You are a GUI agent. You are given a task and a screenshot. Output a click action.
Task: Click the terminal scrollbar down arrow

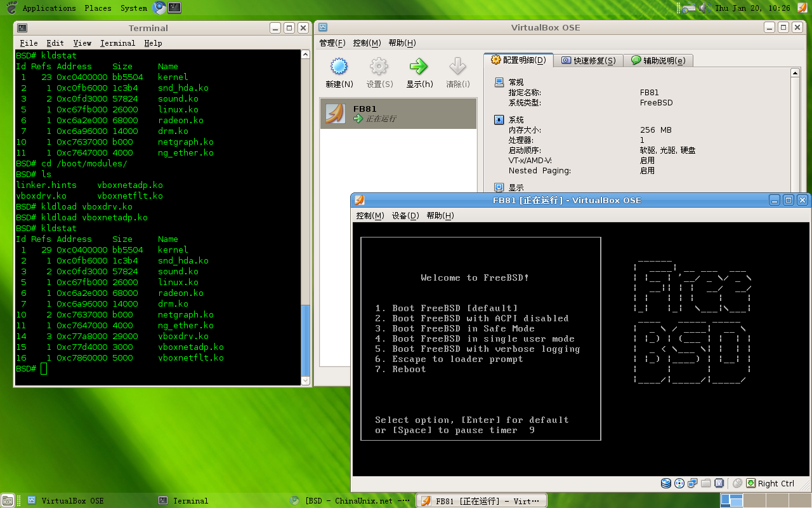tap(305, 380)
